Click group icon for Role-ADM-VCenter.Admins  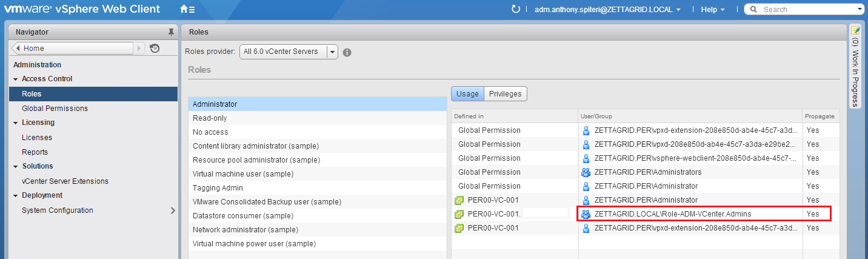(586, 214)
